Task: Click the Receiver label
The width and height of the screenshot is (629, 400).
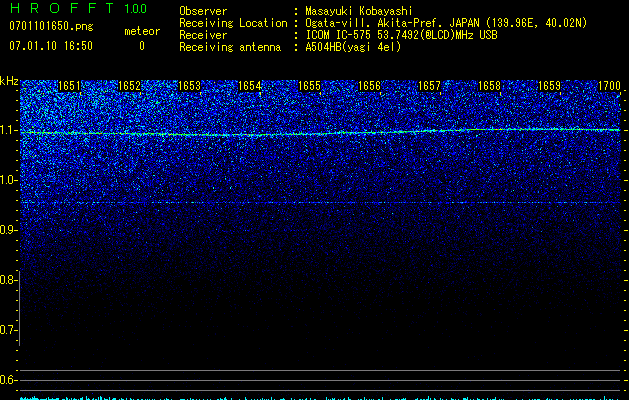Action: pyautogui.click(x=203, y=35)
